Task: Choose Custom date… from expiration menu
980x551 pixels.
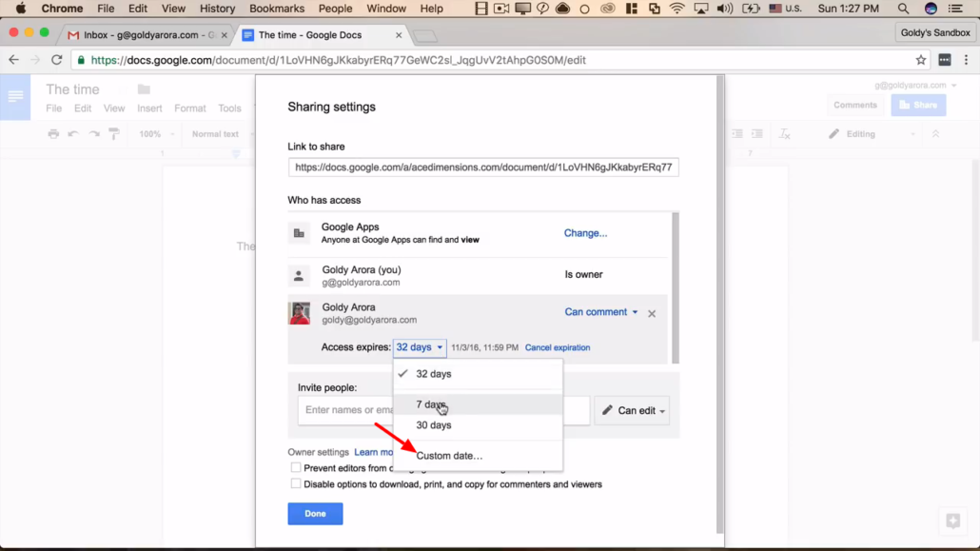Action: tap(478, 455)
